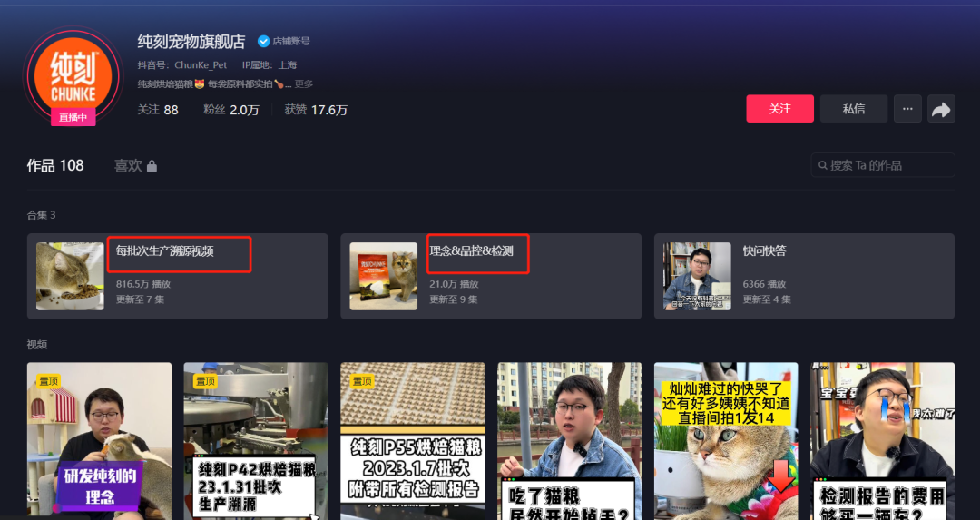
Task: Open the 吃了猫粮居然开始掉毛 video
Action: pos(569,441)
